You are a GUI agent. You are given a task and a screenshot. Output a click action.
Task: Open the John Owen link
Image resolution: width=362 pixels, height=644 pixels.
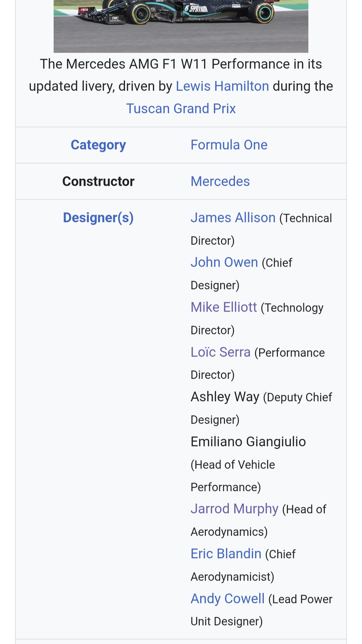pyautogui.click(x=224, y=262)
